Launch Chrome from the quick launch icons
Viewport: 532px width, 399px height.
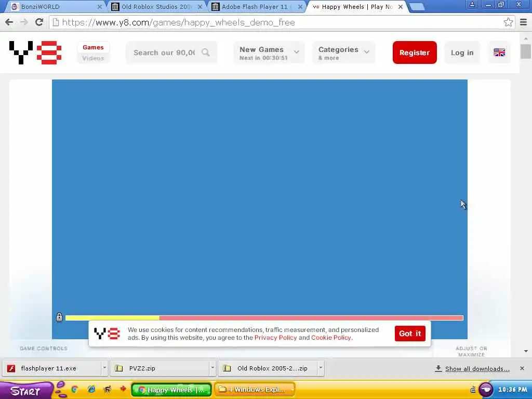click(x=74, y=389)
